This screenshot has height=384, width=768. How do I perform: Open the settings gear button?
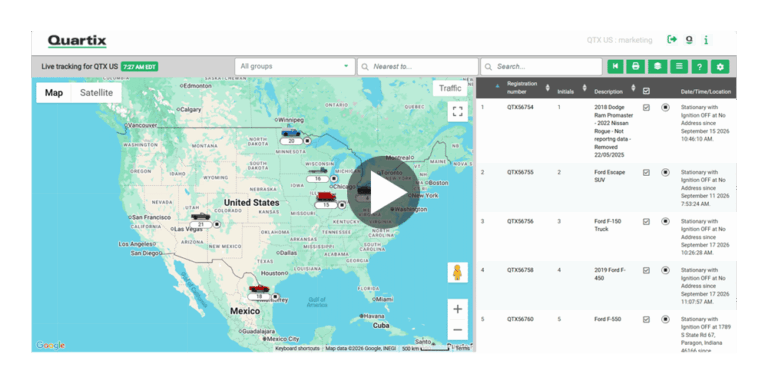720,67
